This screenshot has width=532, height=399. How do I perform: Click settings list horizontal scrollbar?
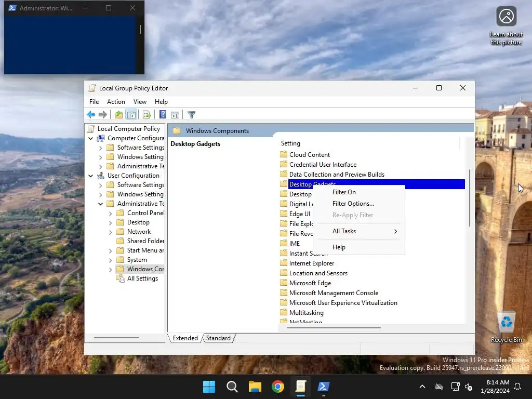click(x=334, y=328)
